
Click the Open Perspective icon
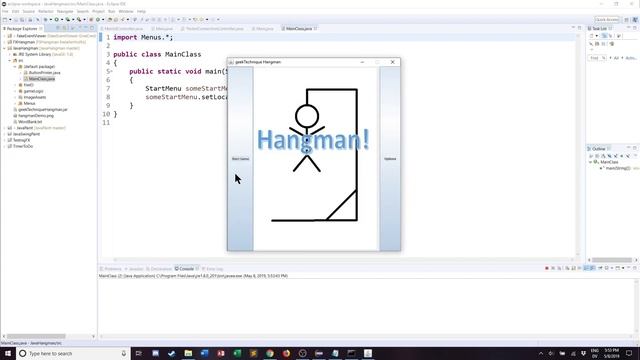(627, 20)
